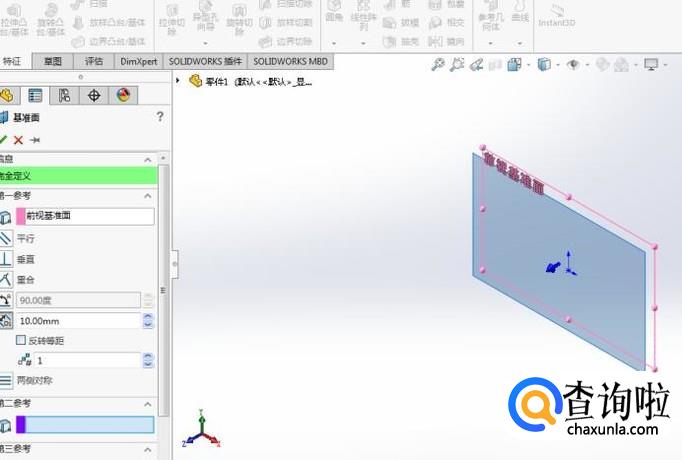Click the View Orientation cube icon

click(x=514, y=65)
